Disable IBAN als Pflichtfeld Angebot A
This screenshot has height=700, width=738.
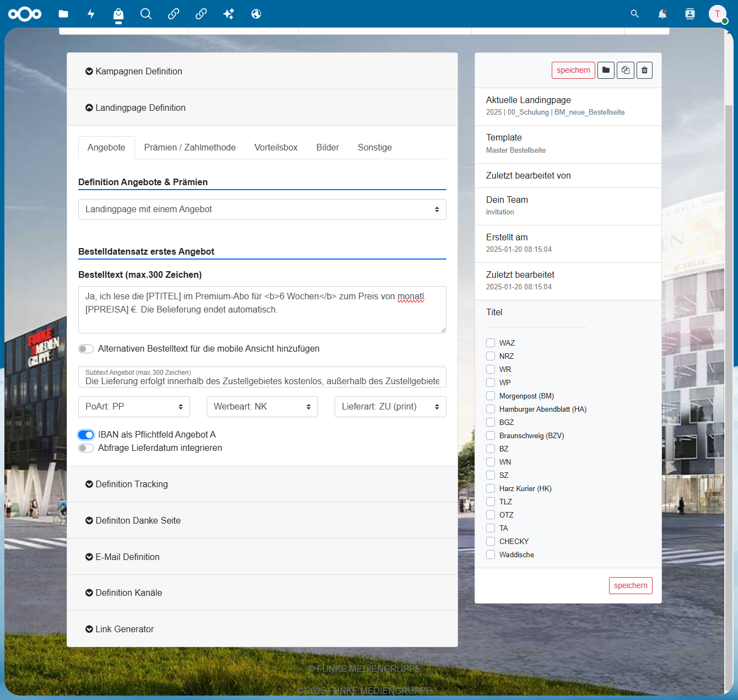click(x=86, y=435)
